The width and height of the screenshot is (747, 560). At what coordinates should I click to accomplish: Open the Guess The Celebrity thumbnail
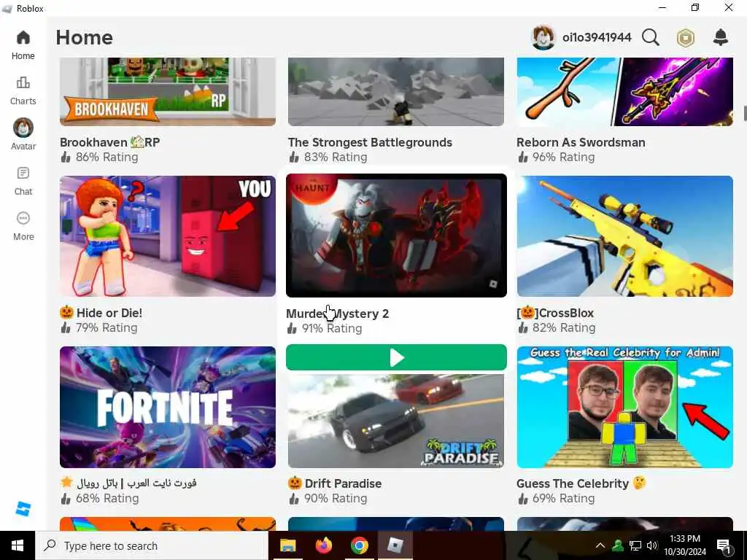pyautogui.click(x=624, y=407)
